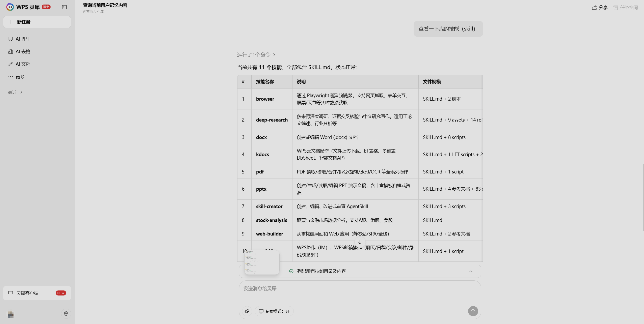Collapse the 列出所有技能目录及内容 task panel
This screenshot has width=644, height=324.
471,271
